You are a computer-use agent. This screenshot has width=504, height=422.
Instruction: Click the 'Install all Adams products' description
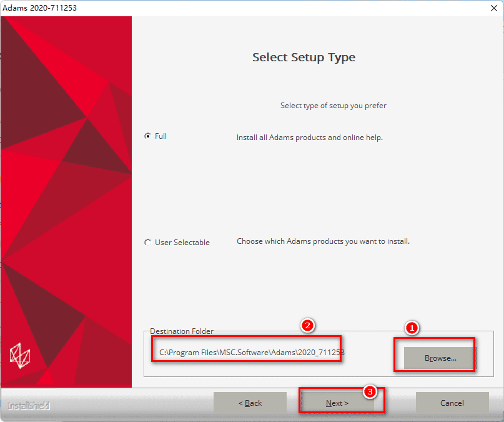(309, 138)
